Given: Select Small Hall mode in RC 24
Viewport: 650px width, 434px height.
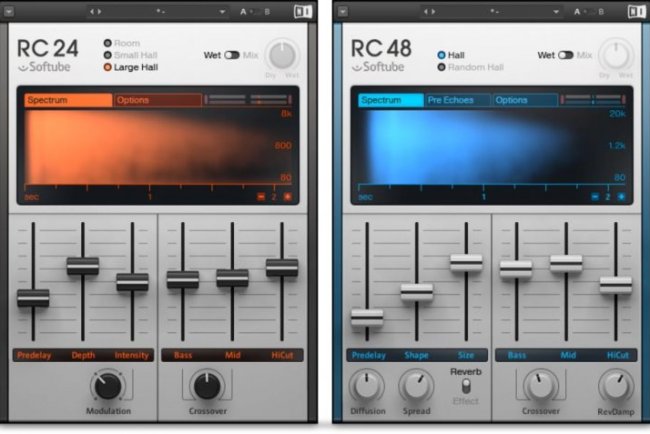Looking at the screenshot, I should (x=131, y=55).
